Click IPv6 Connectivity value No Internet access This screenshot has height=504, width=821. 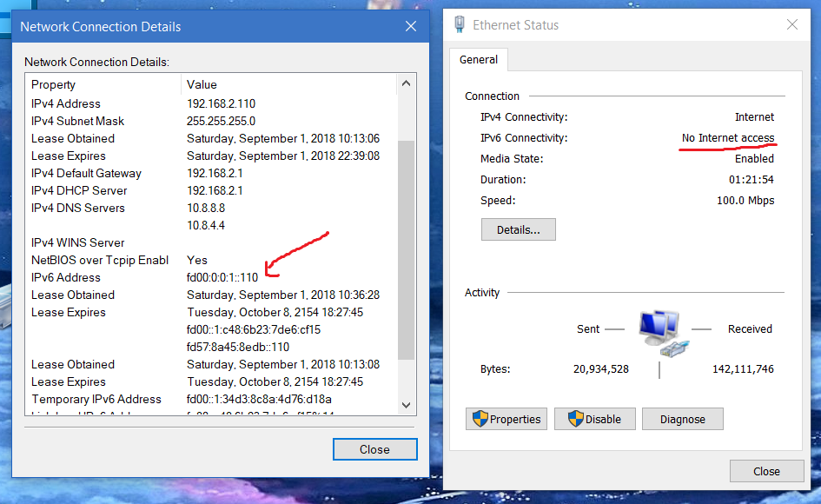728,138
